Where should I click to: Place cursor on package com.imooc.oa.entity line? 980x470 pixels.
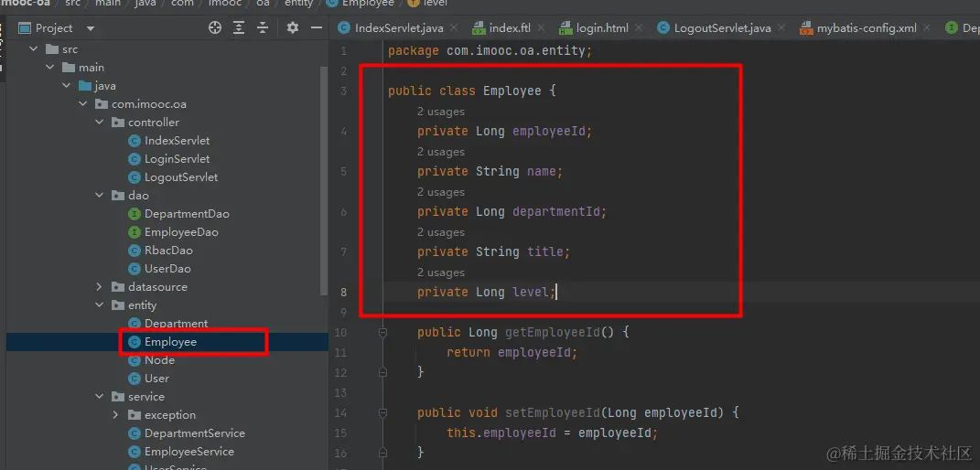490,50
